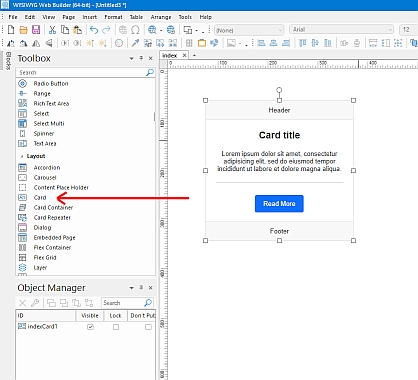
Task: Open the style dropdown showing (None)
Action: tap(249, 30)
